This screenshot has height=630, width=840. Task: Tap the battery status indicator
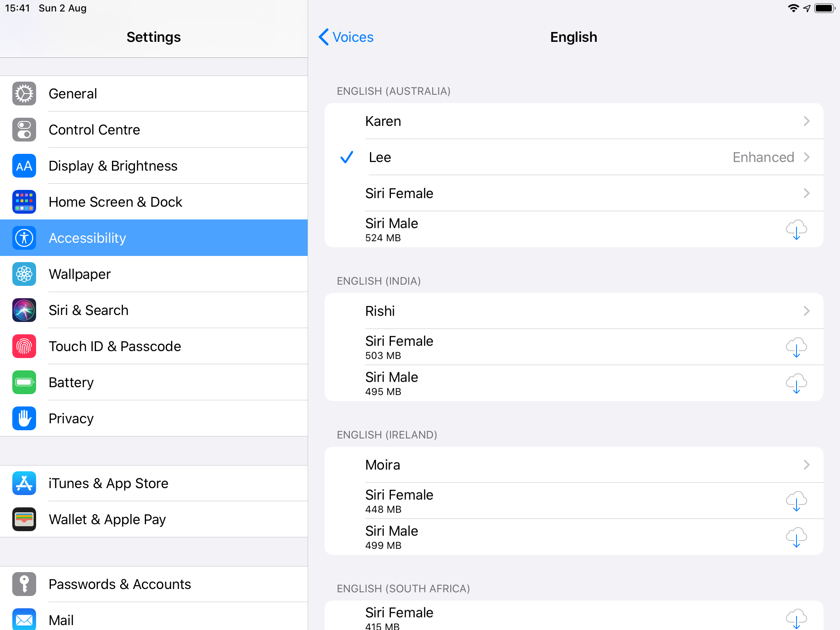click(824, 8)
